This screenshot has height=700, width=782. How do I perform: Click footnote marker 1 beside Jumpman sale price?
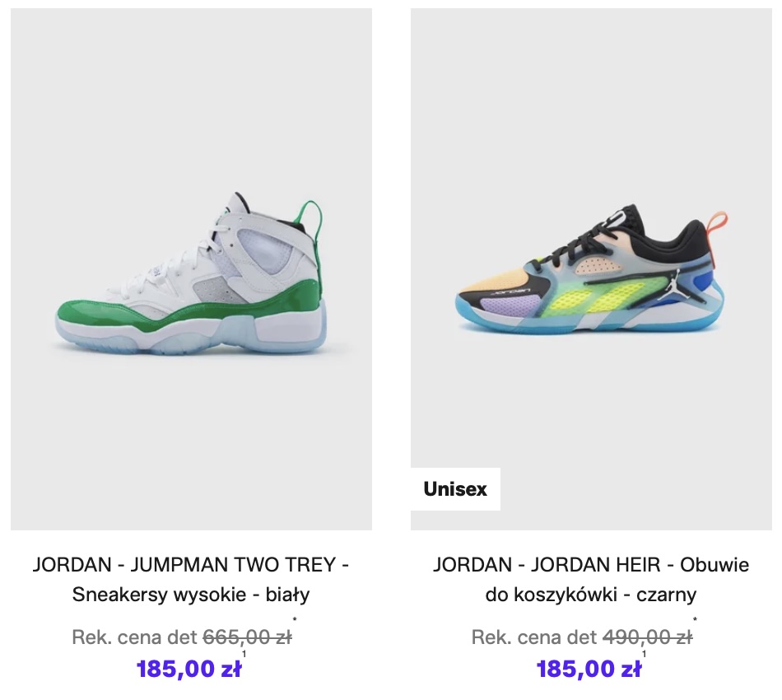point(244,654)
